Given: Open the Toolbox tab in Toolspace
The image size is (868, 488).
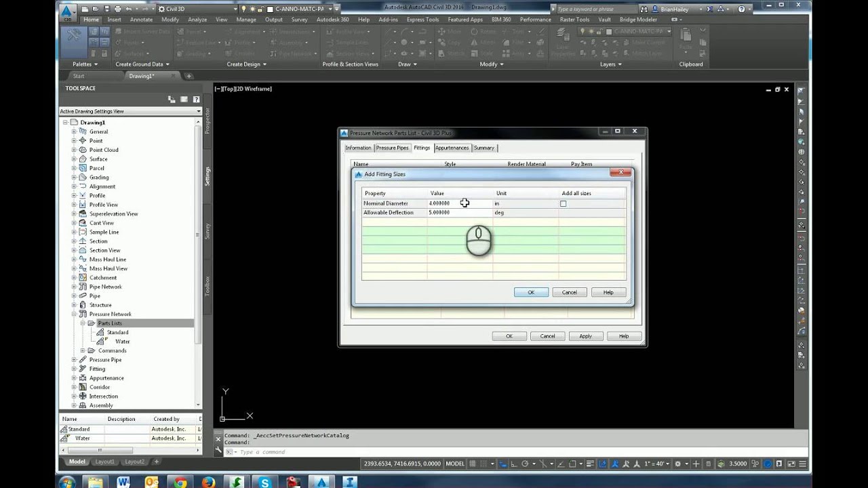Looking at the screenshot, I should click(x=208, y=286).
